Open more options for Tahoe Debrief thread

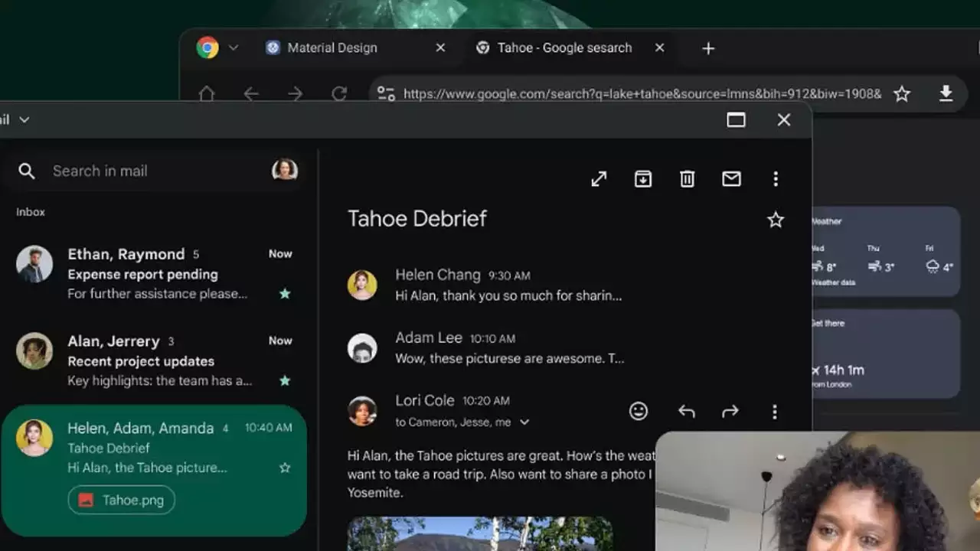tap(776, 178)
